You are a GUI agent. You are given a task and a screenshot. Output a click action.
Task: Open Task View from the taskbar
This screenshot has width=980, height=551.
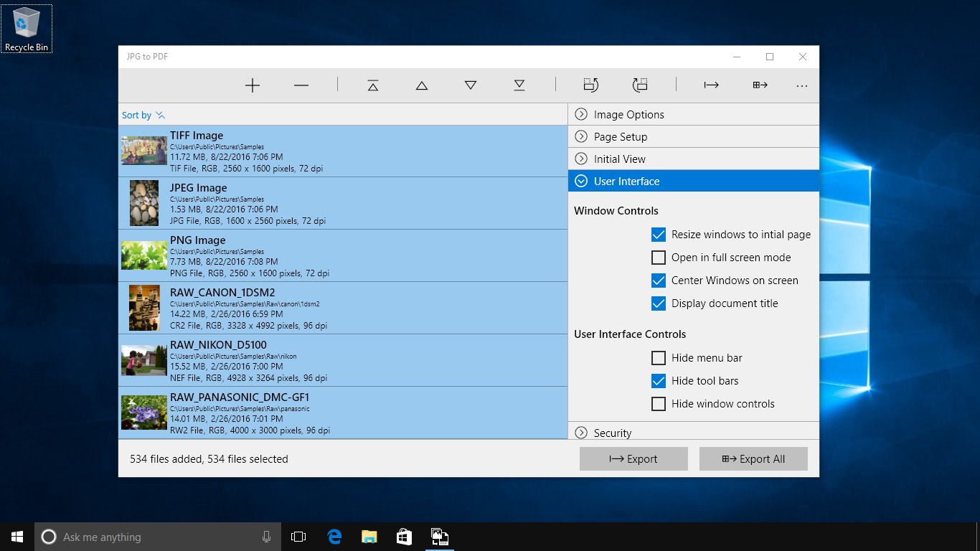298,537
